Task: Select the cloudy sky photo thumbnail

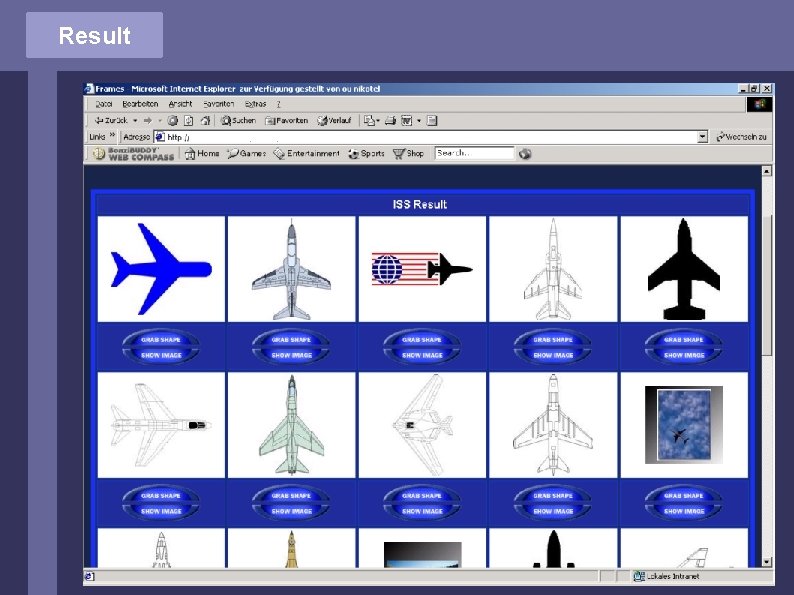Action: click(684, 425)
